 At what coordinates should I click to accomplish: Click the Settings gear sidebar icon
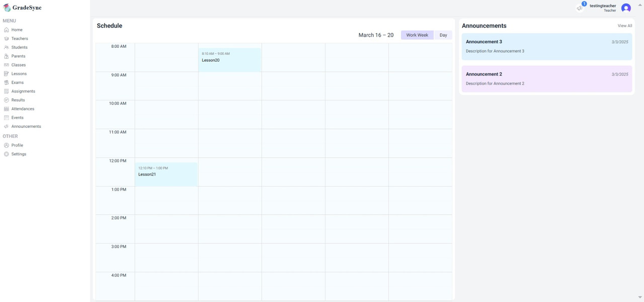[x=7, y=154]
